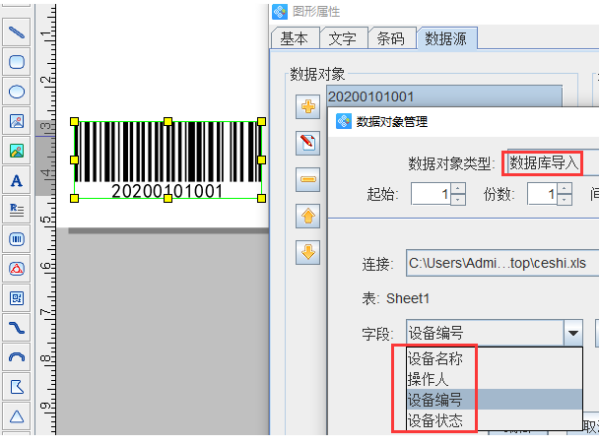
Task: Increase the 份数 value with up stepper
Action: [x=564, y=188]
